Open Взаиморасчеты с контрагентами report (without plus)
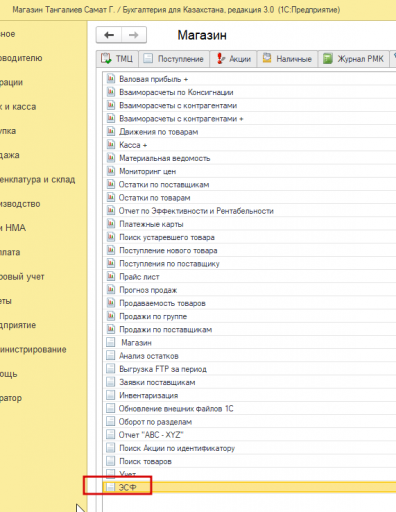This screenshot has height=512, width=396. 178,106
